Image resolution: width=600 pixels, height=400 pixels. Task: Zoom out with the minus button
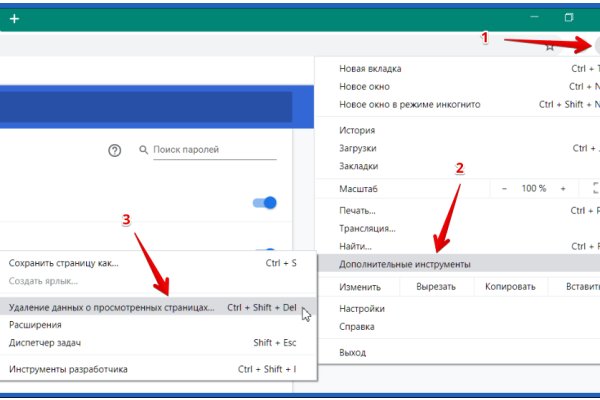click(x=504, y=188)
